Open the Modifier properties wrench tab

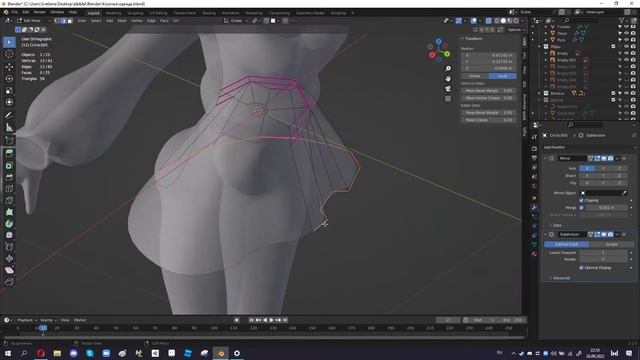(534, 207)
